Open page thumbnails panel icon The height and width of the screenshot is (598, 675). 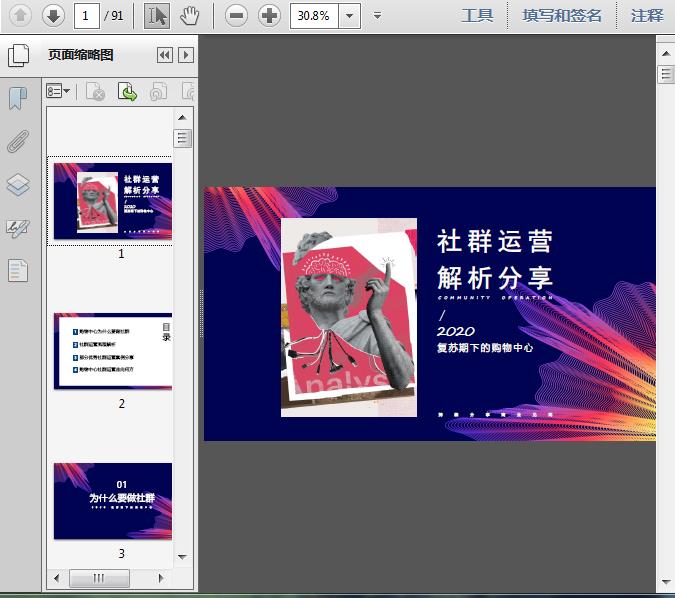pos(19,55)
